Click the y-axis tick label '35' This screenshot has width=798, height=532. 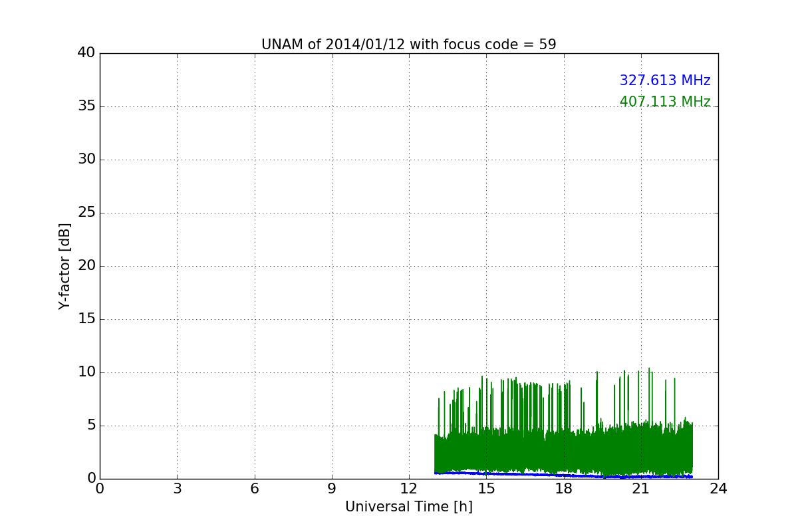point(86,106)
